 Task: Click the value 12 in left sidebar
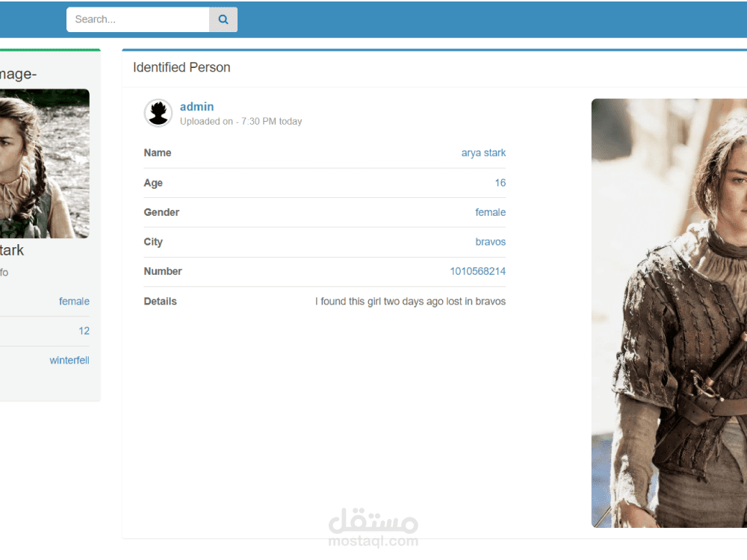(84, 331)
